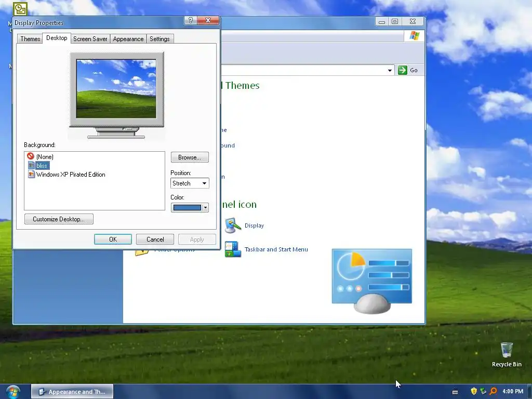Viewport: 532px width, 399px height.
Task: Click the green Go arrow icon
Action: (x=403, y=70)
